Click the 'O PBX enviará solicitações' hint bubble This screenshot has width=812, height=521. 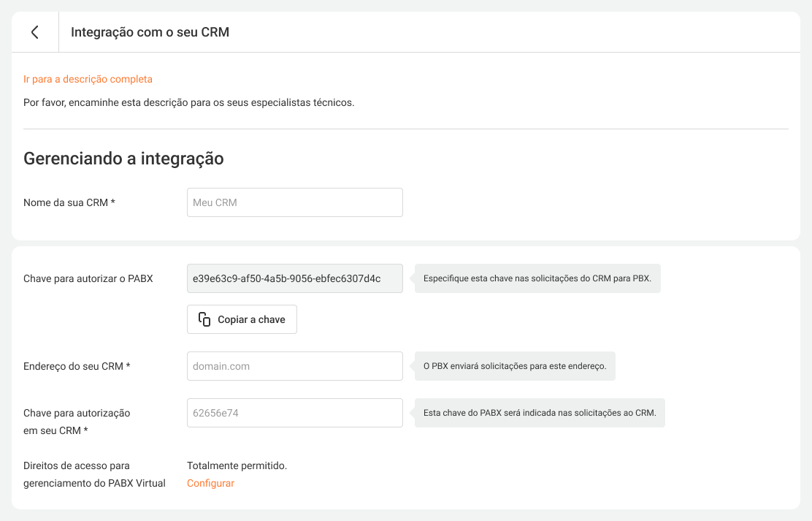click(515, 366)
